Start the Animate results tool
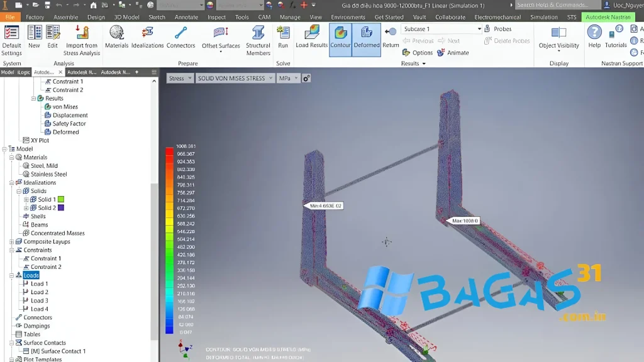Screen dimensions: 644x362 pos(453,53)
